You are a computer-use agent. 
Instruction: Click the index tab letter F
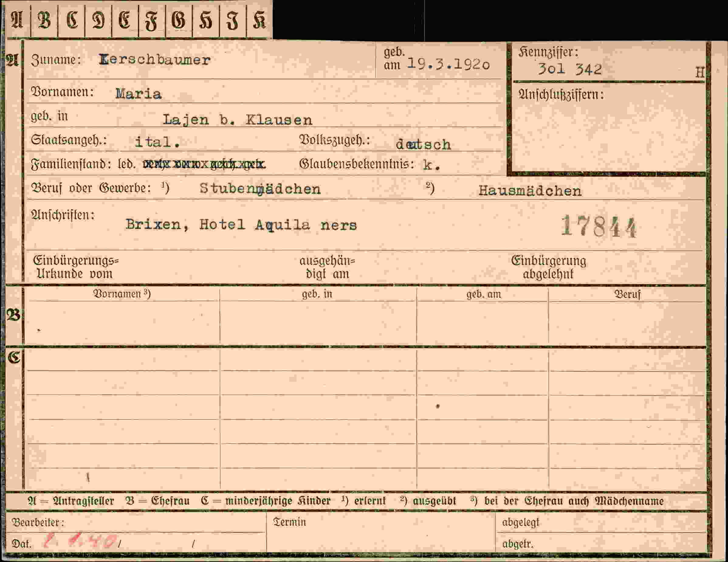tap(151, 21)
